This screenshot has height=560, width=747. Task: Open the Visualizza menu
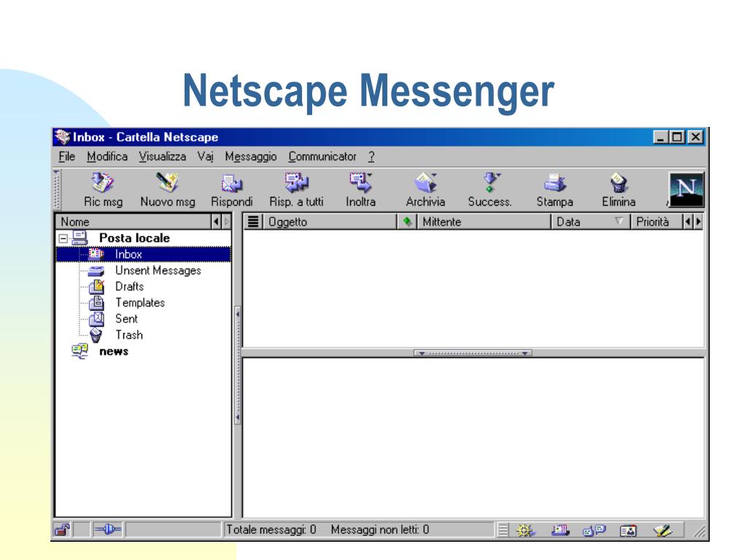point(163,157)
